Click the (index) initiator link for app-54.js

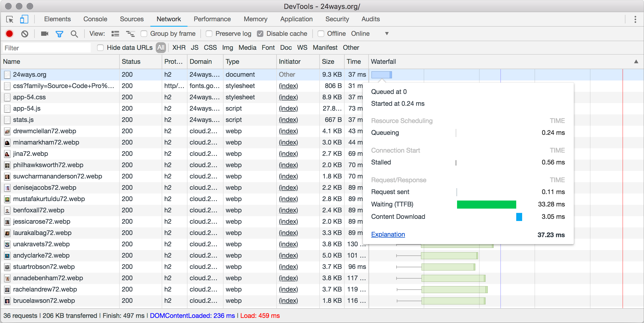point(288,108)
